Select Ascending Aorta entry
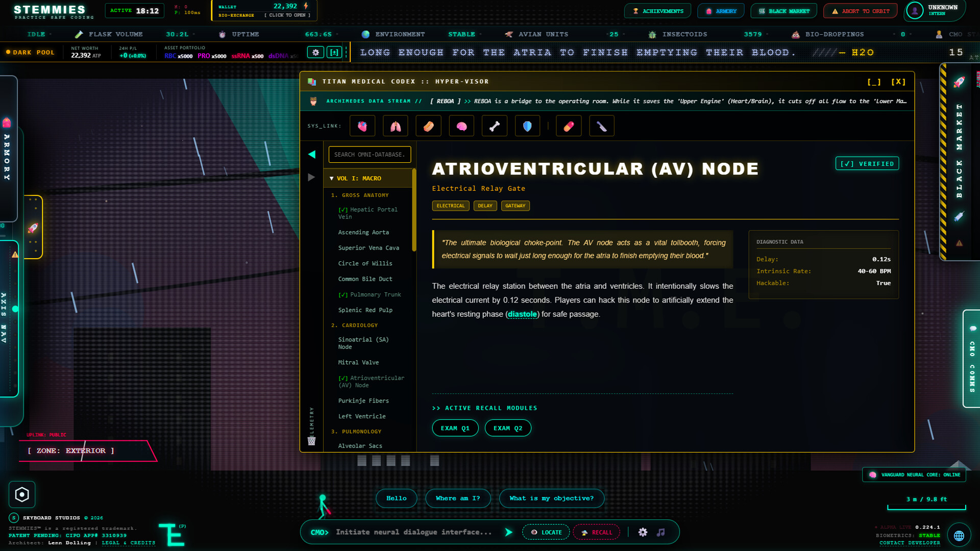Viewport: 980px width, 551px height. (363, 232)
